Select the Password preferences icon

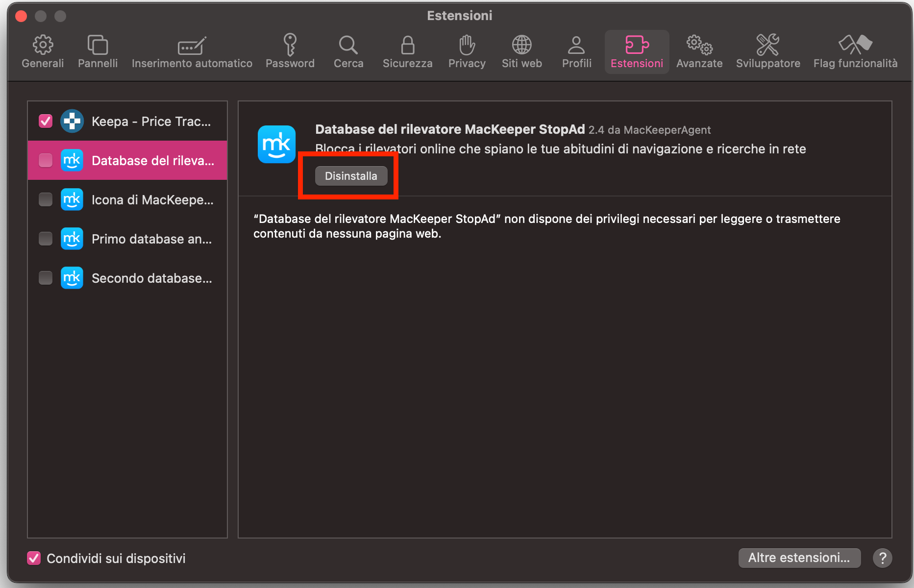[290, 50]
